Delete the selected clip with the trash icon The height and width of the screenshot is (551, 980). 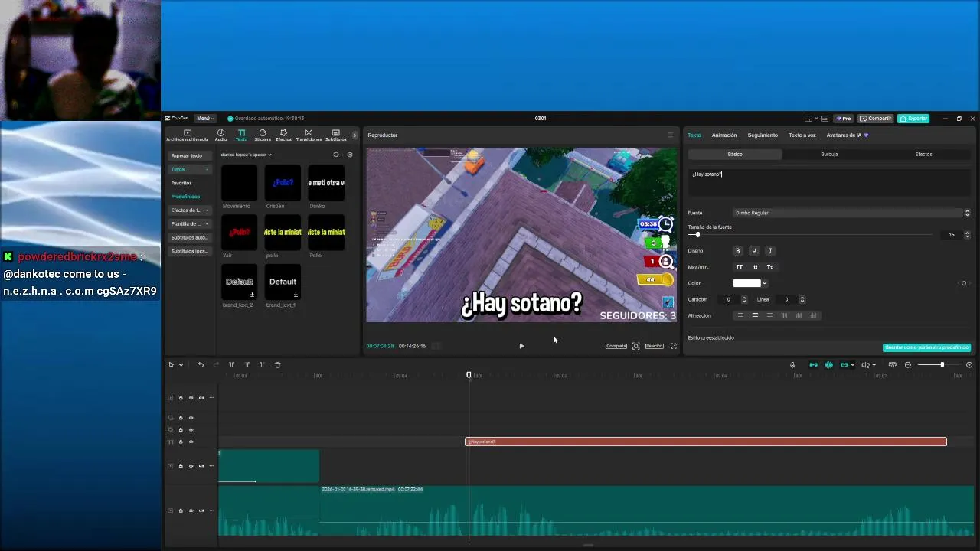click(x=278, y=365)
